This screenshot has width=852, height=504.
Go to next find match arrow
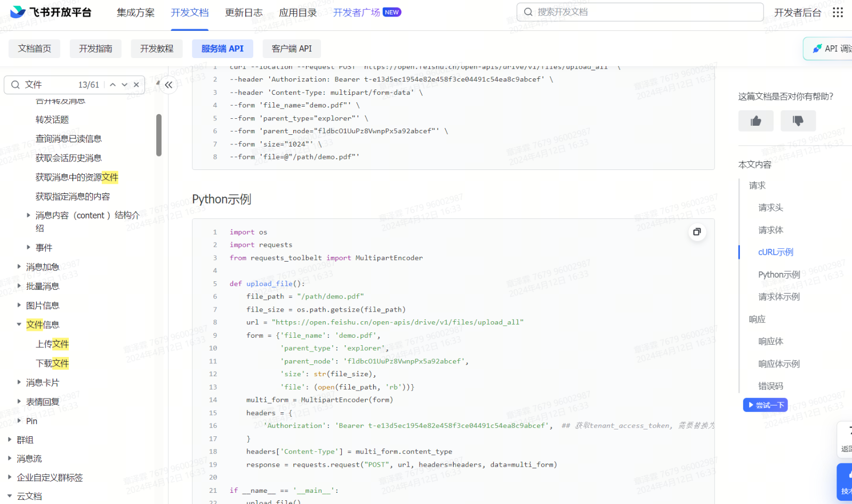124,85
